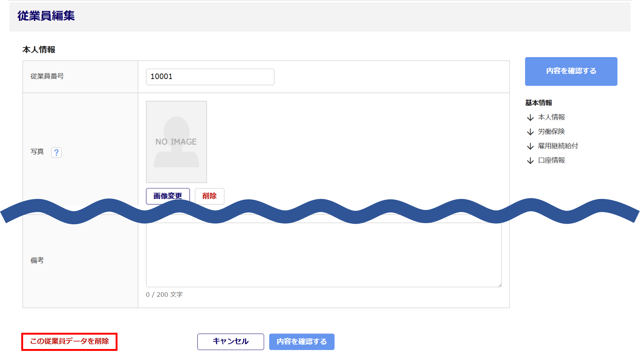640x364 pixels.
Task: Click arrow icon beside 本人情報
Action: [x=530, y=117]
